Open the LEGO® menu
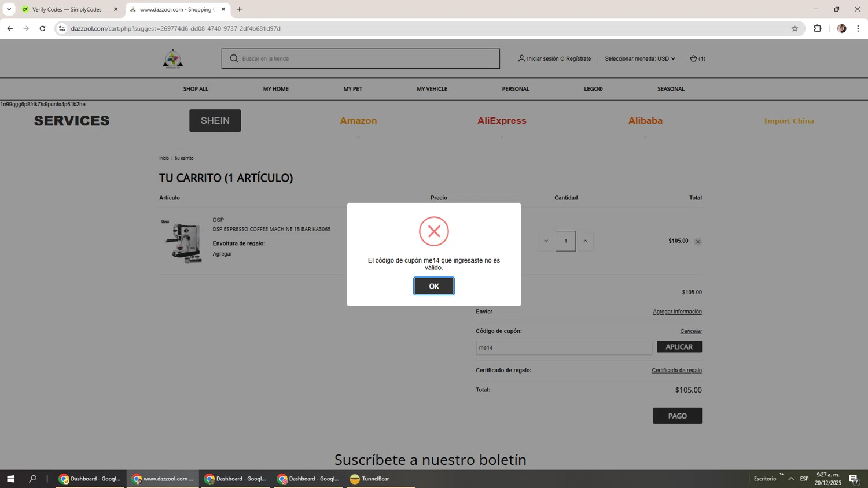868x488 pixels. point(593,89)
